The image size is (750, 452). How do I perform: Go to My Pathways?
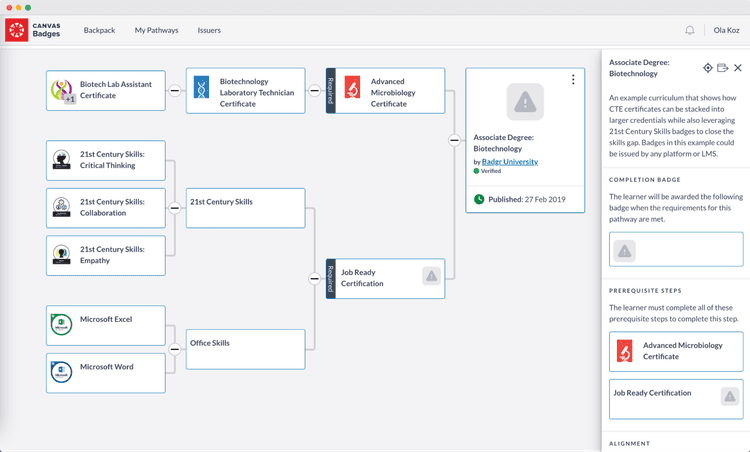click(x=156, y=30)
